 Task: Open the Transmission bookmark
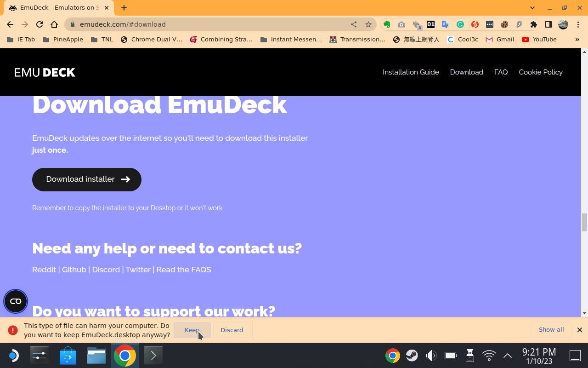pyautogui.click(x=357, y=40)
